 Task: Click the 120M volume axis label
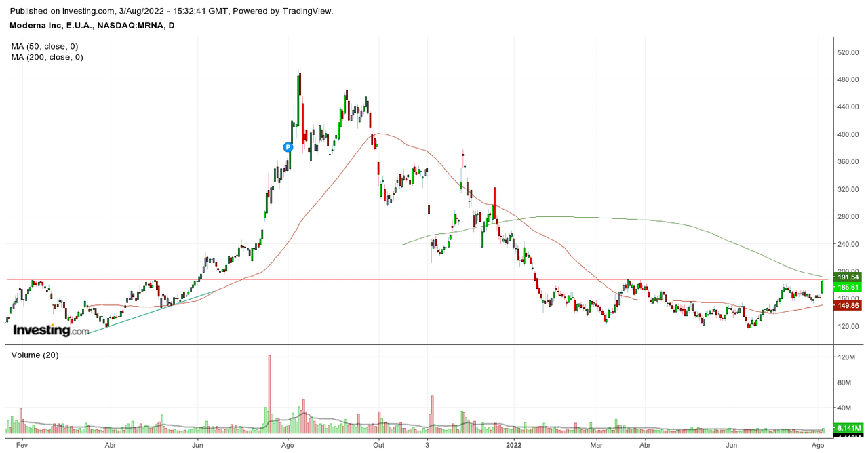click(x=845, y=357)
